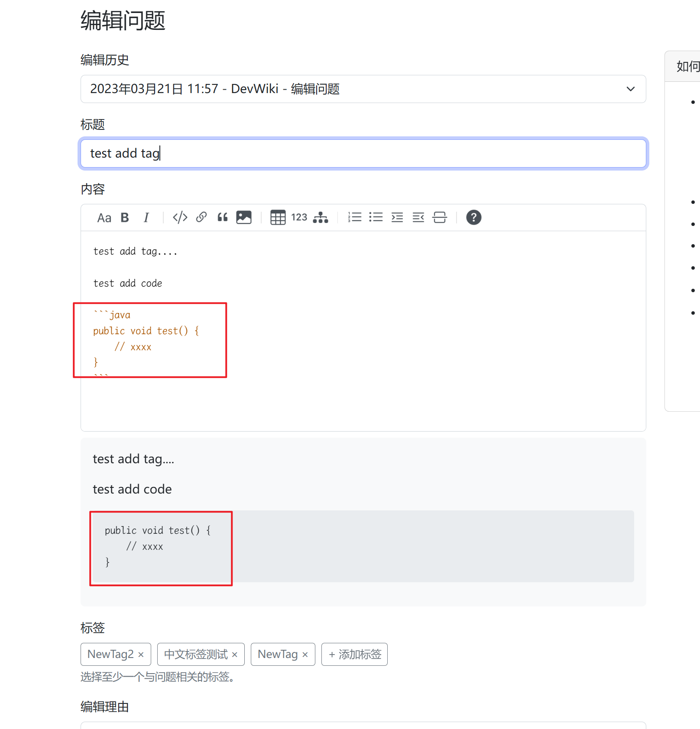Open the chart/diagram insert tool
This screenshot has width=700, height=729.
[x=321, y=218]
